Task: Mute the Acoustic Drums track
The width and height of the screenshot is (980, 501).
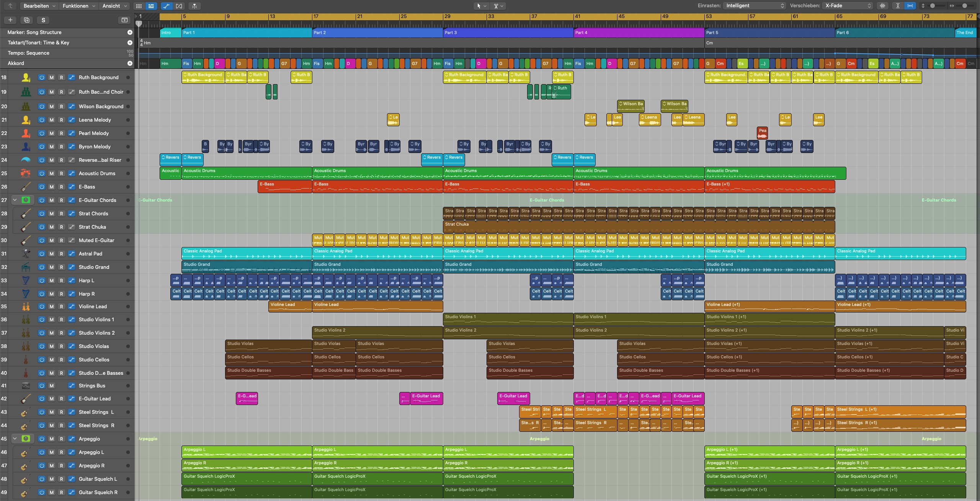Action: pos(51,173)
